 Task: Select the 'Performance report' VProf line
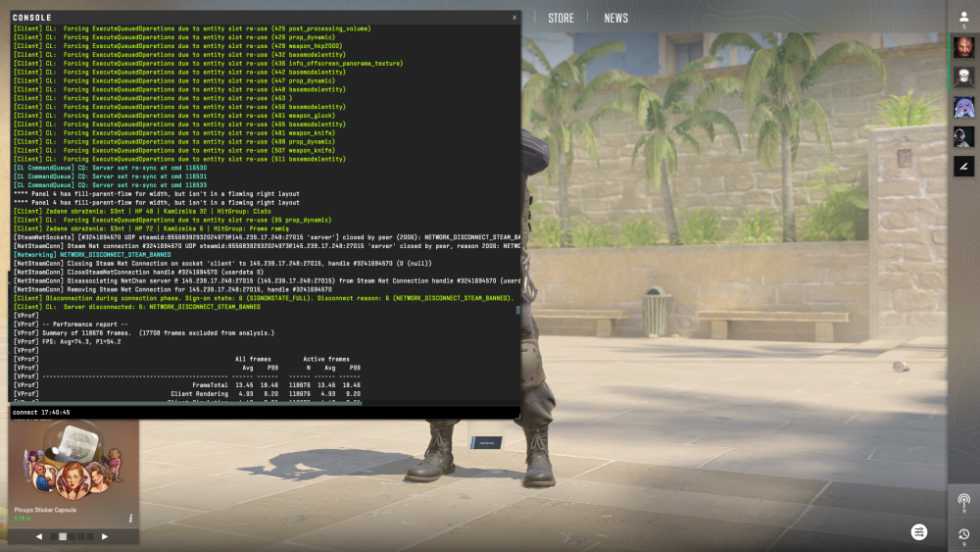[71, 325]
